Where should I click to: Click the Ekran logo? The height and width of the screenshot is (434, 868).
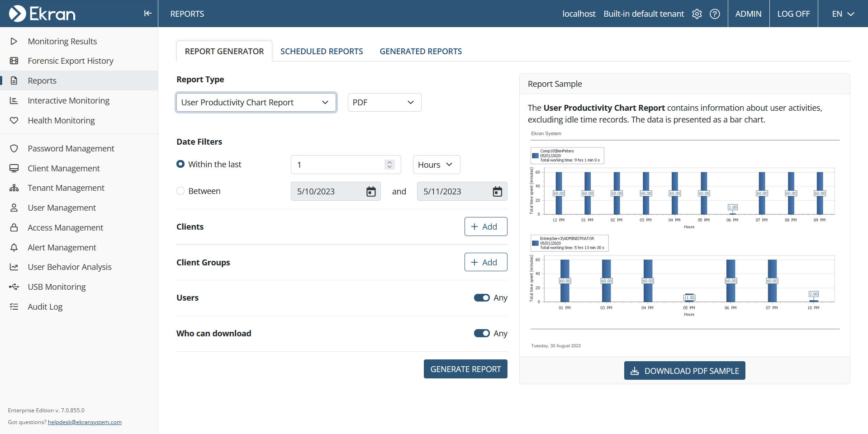point(42,14)
